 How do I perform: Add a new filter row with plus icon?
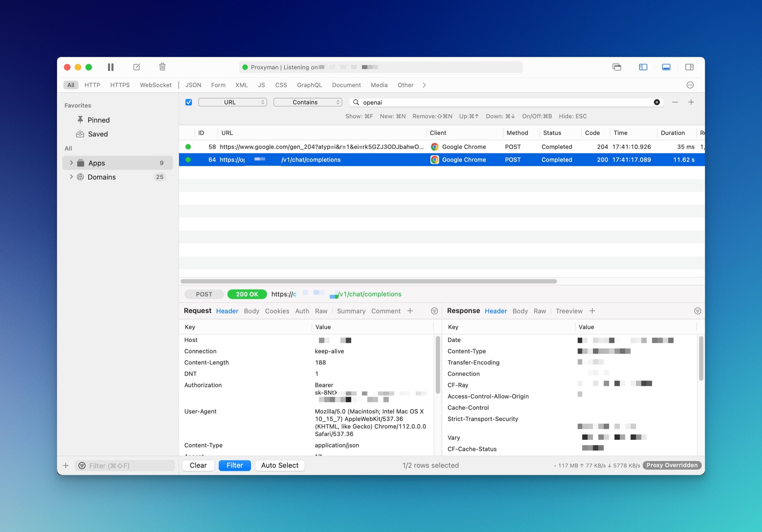tap(691, 102)
